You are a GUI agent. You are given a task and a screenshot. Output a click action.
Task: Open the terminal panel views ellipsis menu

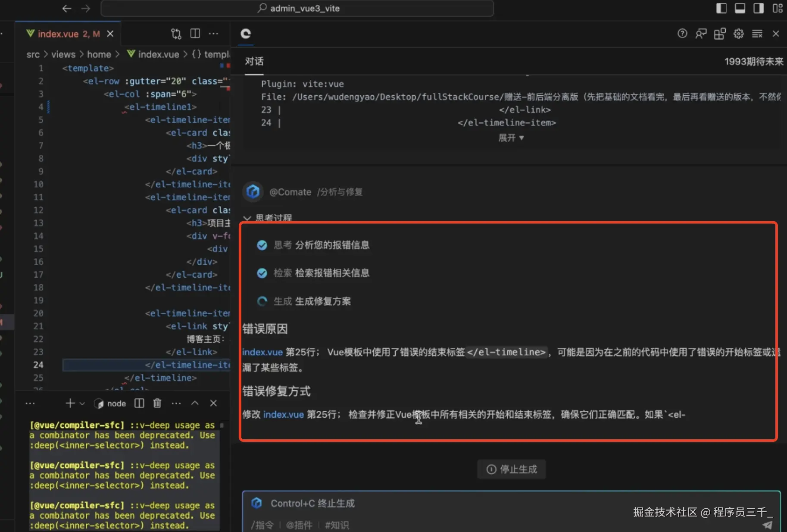[30, 403]
